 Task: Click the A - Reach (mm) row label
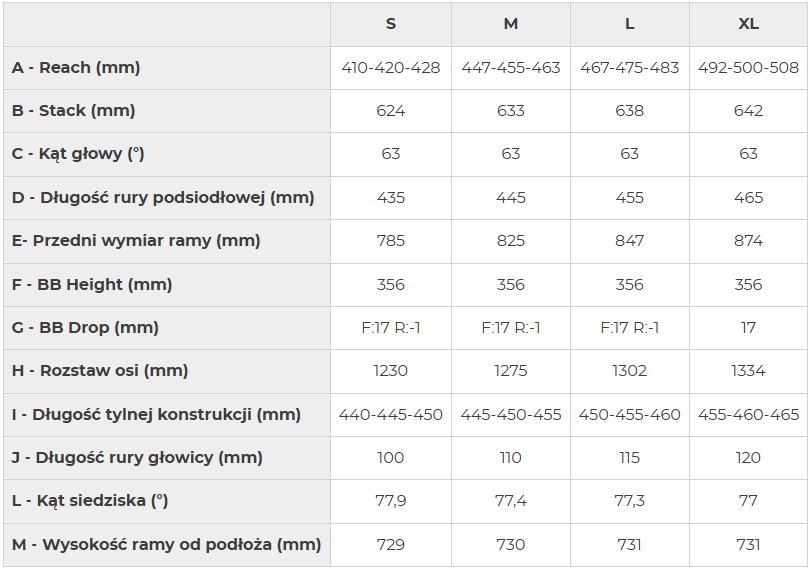tap(76, 68)
